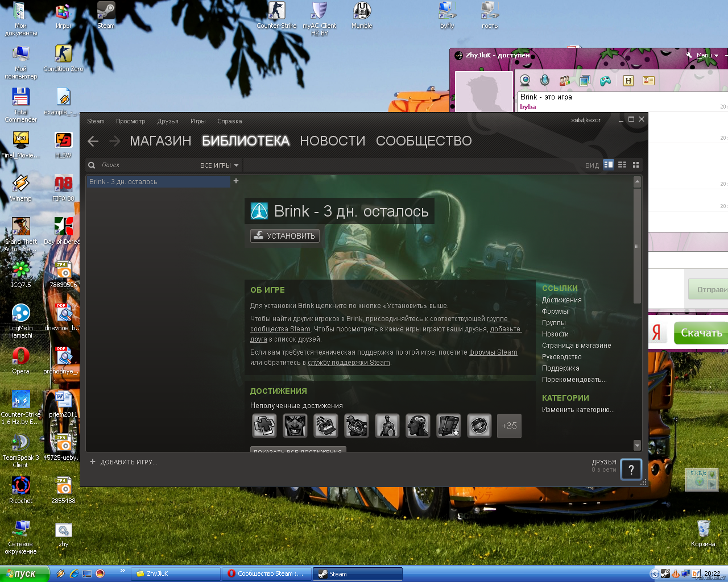Open the Total Commander desktop icon
728x582 pixels.
[21, 105]
